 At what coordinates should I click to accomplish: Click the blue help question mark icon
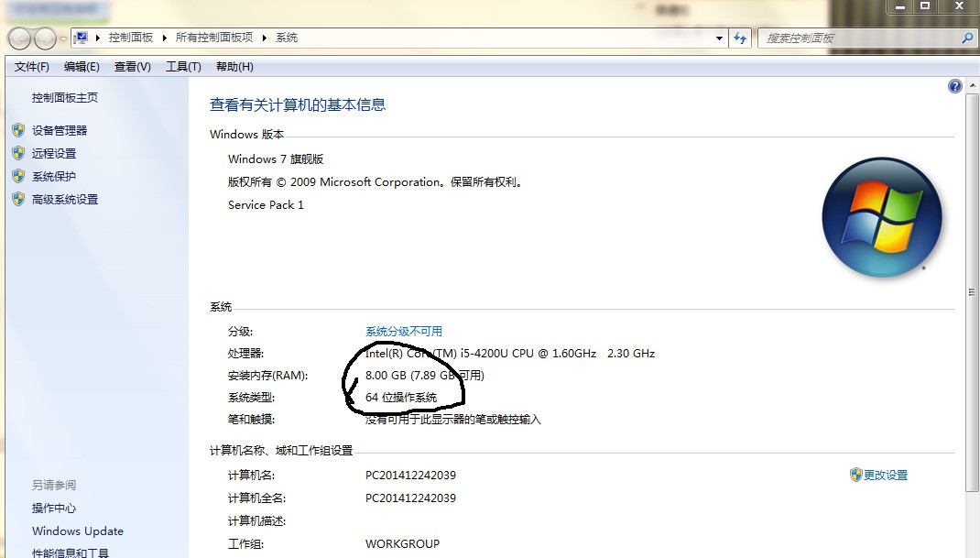pyautogui.click(x=955, y=86)
